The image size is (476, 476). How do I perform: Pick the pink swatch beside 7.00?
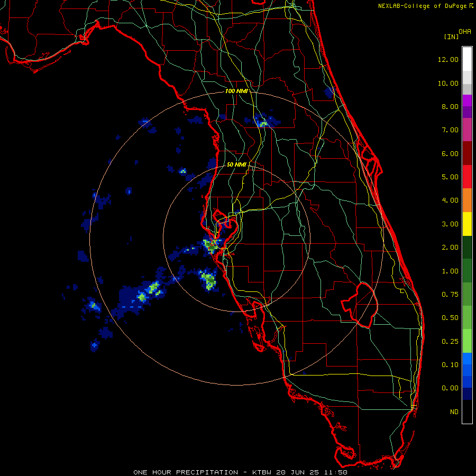pos(467,130)
